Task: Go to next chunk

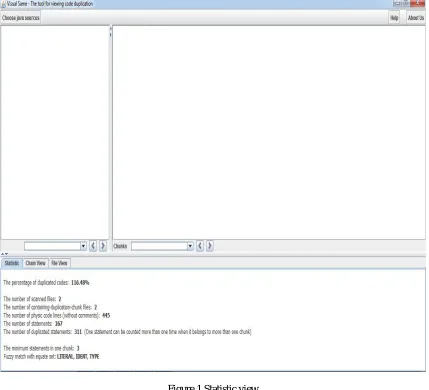Action: 210,246
